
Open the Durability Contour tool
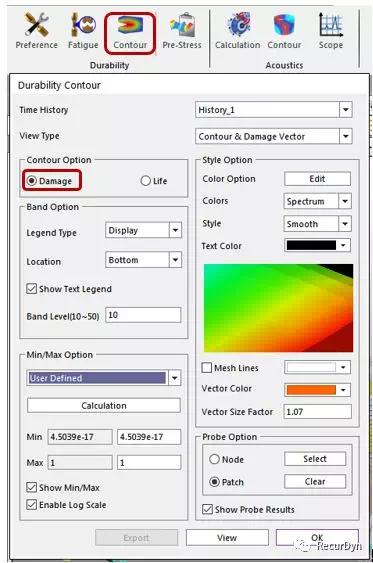coord(130,32)
